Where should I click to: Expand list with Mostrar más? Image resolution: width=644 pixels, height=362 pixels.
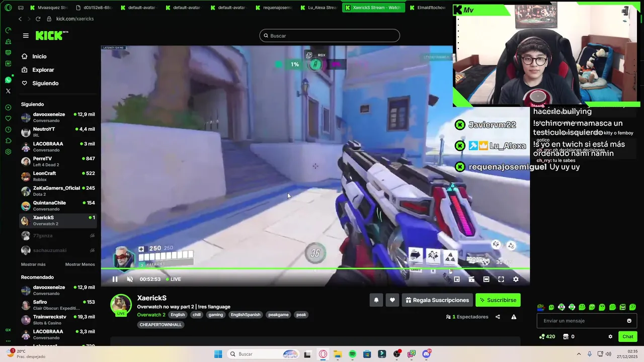tap(33, 264)
